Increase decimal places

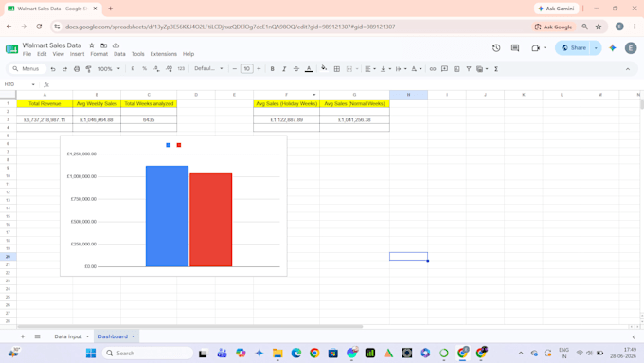tap(169, 69)
